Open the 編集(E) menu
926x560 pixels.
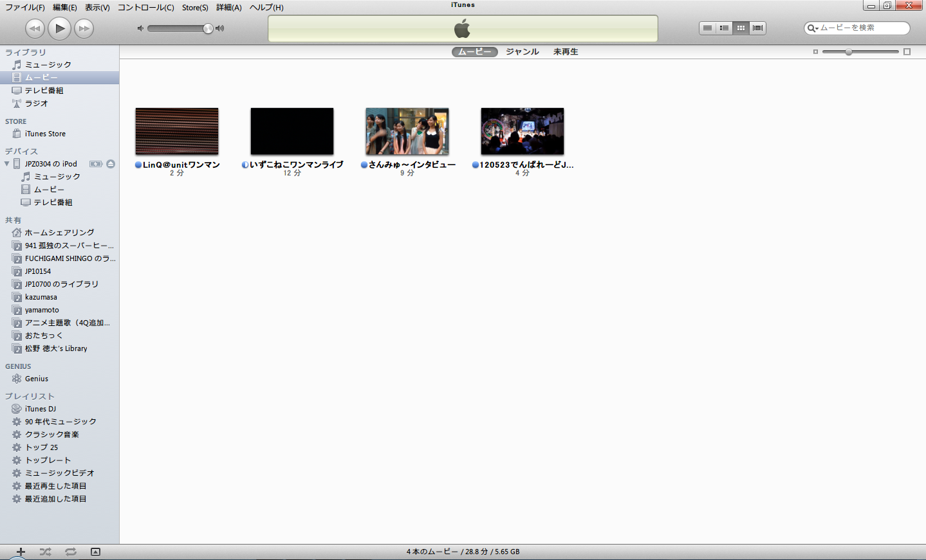(x=65, y=8)
